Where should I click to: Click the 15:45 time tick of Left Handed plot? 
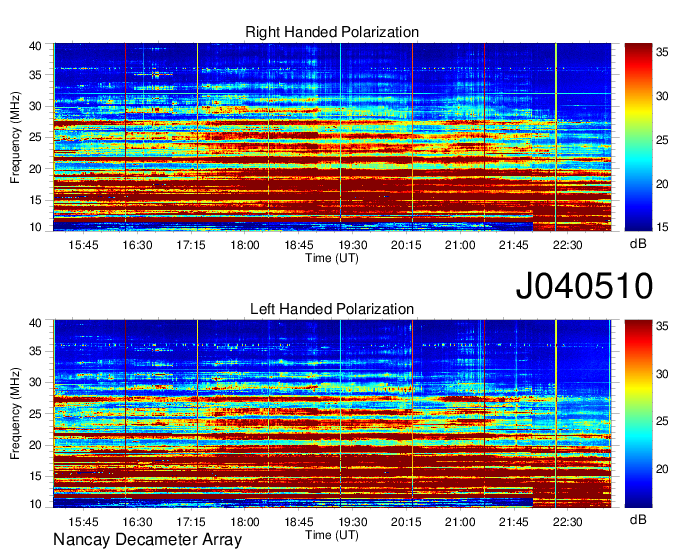click(83, 522)
